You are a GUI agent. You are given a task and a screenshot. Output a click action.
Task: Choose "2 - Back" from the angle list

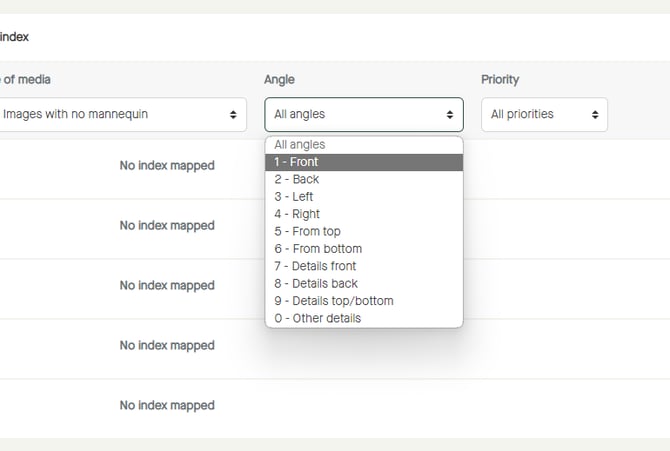click(363, 179)
